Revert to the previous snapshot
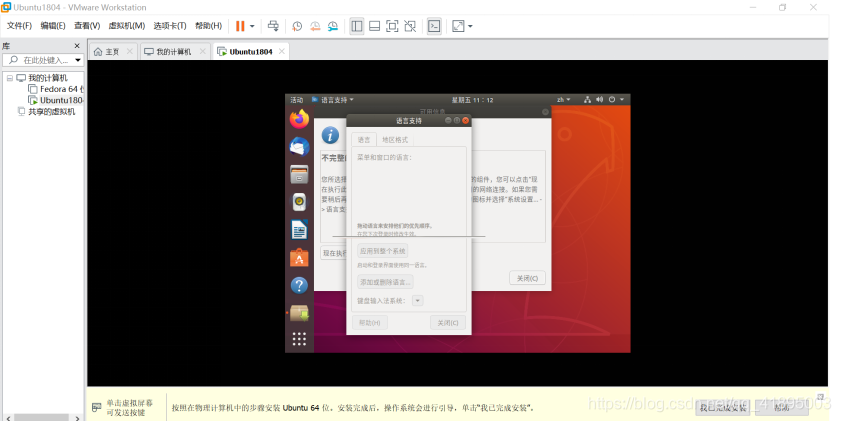Screen dimensions: 841x422 pyautogui.click(x=315, y=26)
